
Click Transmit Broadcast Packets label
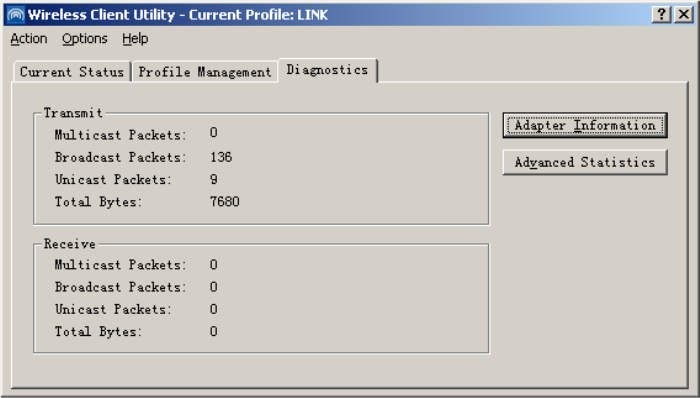click(x=121, y=157)
